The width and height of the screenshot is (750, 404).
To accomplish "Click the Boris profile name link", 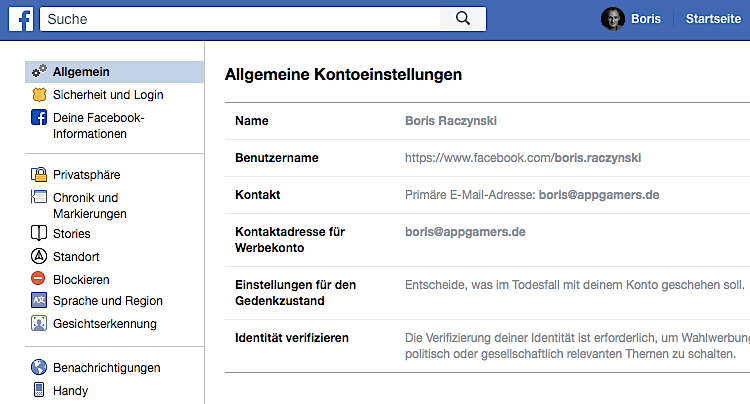I will [646, 19].
